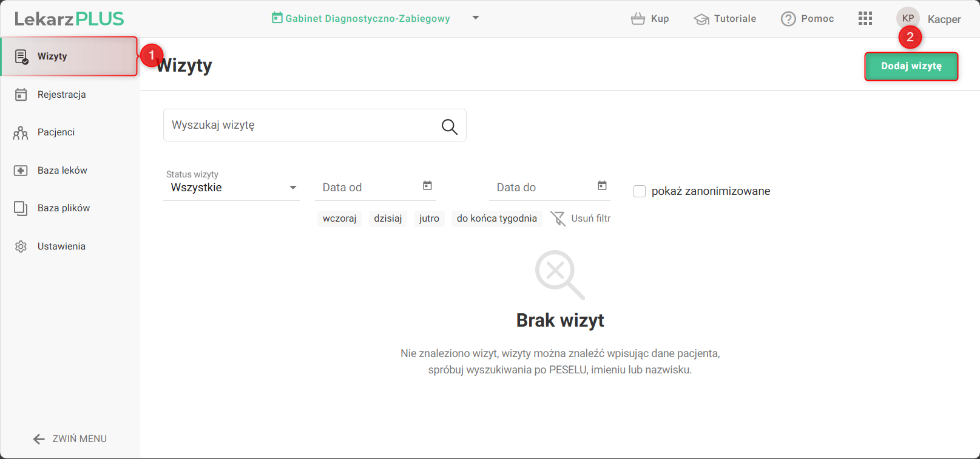Viewport: 980px width, 459px height.
Task: Click the Usuń filtr funnel icon
Action: tap(558, 219)
